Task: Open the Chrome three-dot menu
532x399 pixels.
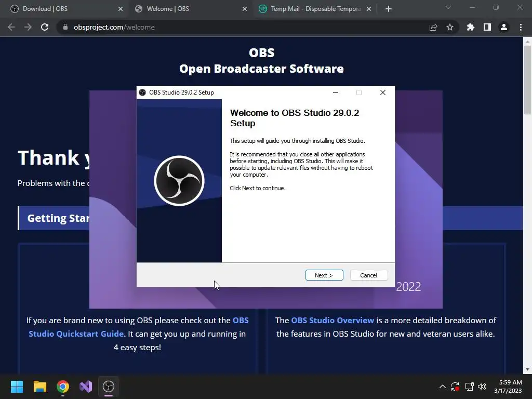Action: [x=521, y=27]
